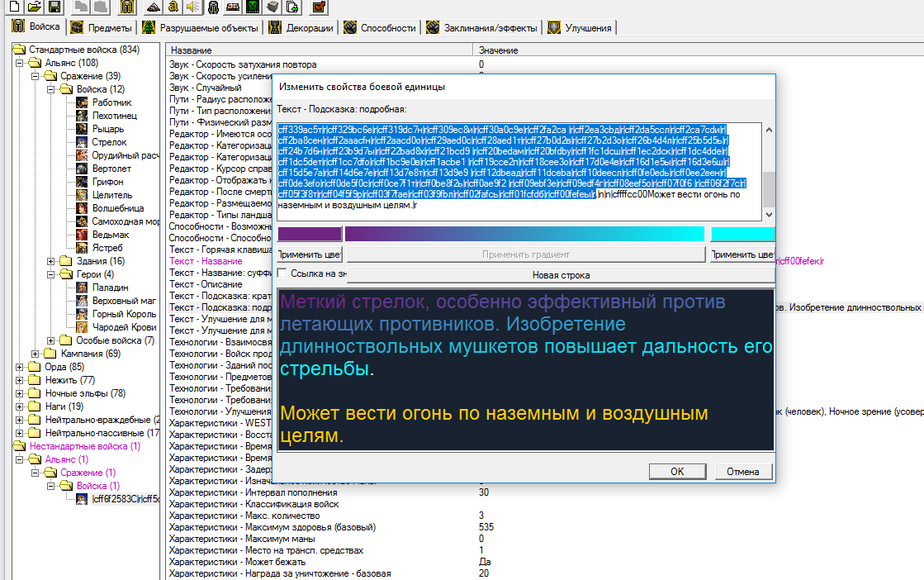Screen dimensions: 924x580
Task: Open the Terrain Editor mountain icon
Action: click(154, 7)
